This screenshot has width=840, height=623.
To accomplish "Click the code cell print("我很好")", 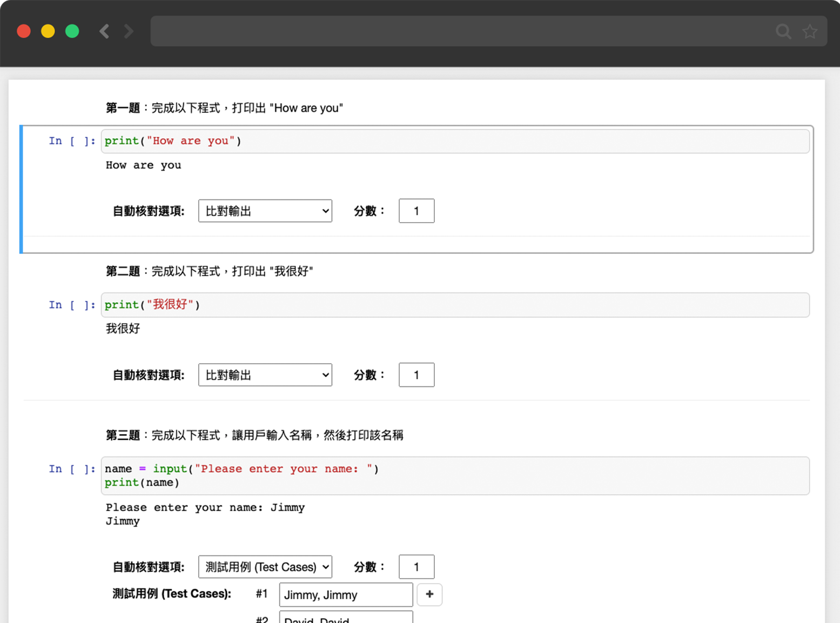I will click(455, 305).
